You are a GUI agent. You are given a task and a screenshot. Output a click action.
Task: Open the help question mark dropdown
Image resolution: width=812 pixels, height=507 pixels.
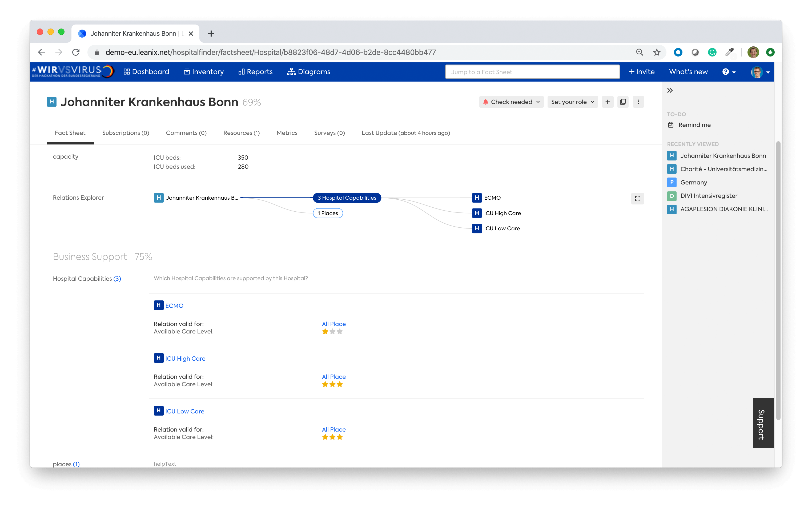pos(729,72)
